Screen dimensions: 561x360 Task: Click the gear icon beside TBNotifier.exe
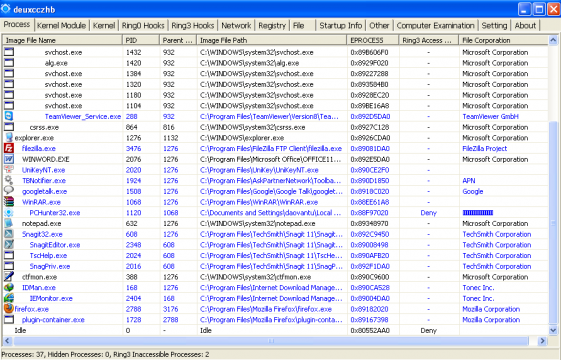click(9, 180)
